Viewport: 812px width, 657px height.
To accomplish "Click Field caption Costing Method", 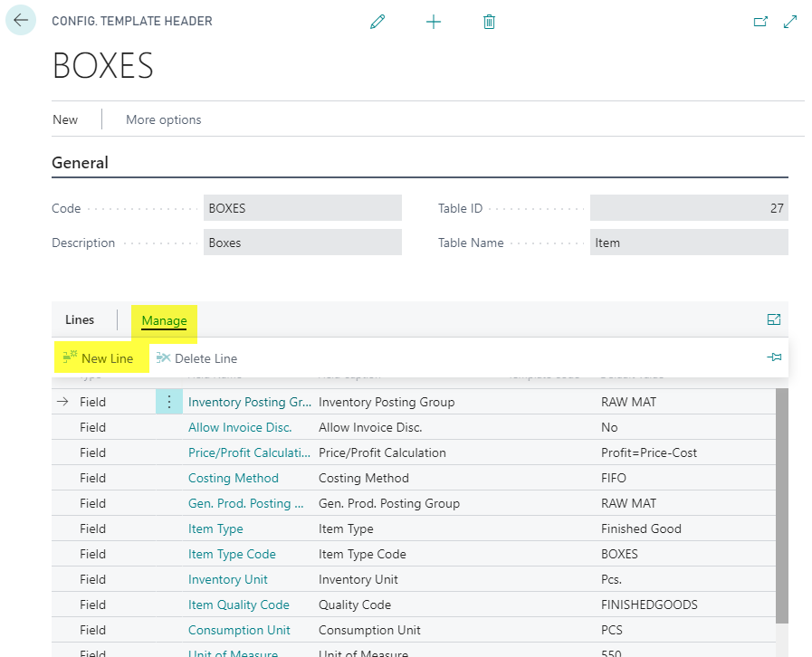I will point(364,479).
